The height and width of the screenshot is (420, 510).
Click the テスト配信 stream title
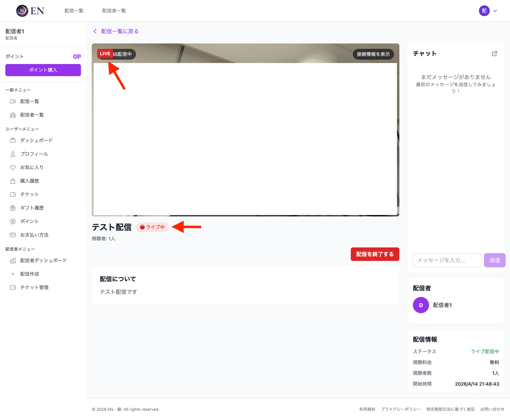[x=112, y=227]
